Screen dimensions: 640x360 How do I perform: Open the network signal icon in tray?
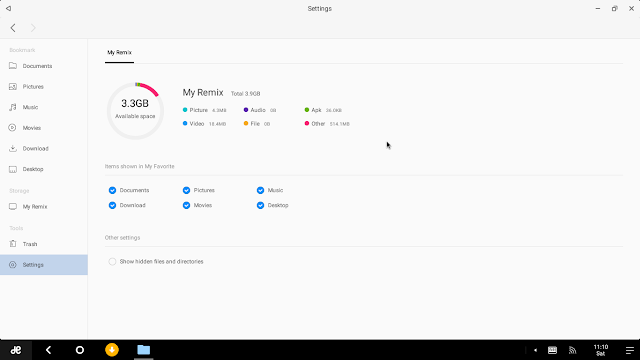point(573,350)
